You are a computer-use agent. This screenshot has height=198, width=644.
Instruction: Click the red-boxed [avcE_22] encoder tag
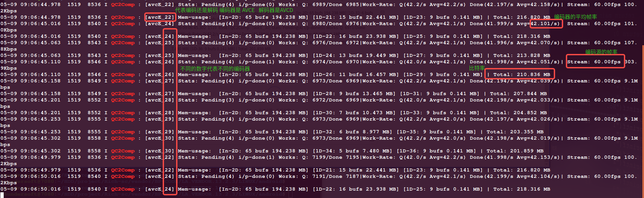pos(160,17)
